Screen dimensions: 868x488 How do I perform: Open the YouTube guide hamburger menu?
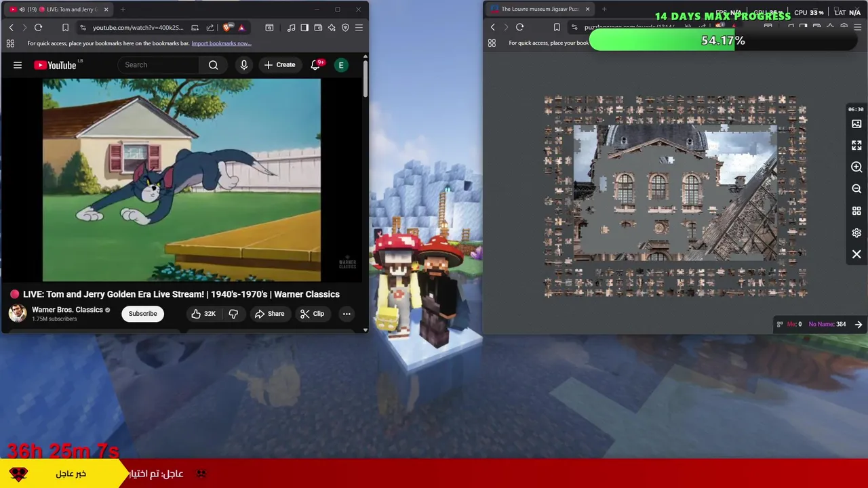(18, 65)
